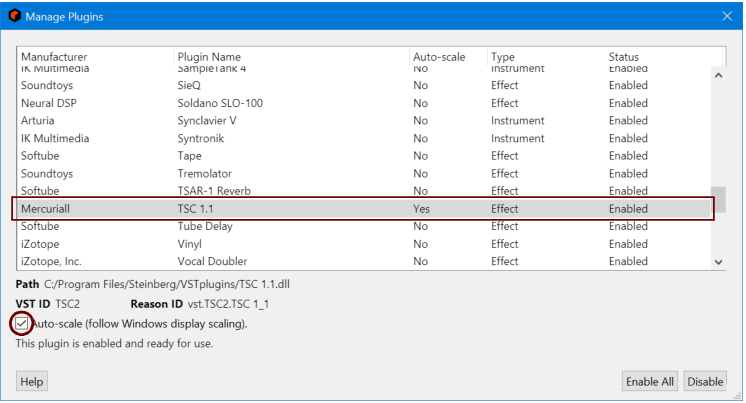The width and height of the screenshot is (746, 403).
Task: Click the Enable All button
Action: tap(650, 382)
